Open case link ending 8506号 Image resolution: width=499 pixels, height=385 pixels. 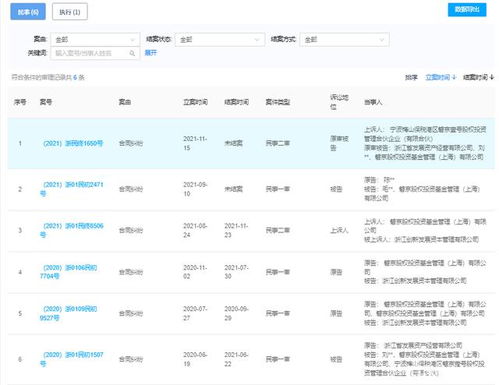(72, 230)
